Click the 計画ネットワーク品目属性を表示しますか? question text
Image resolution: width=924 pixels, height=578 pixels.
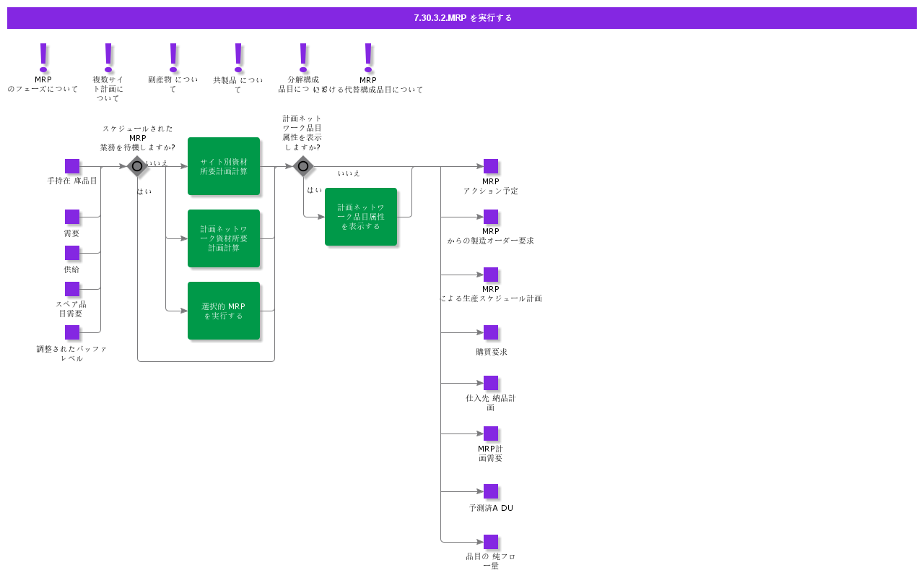click(302, 133)
